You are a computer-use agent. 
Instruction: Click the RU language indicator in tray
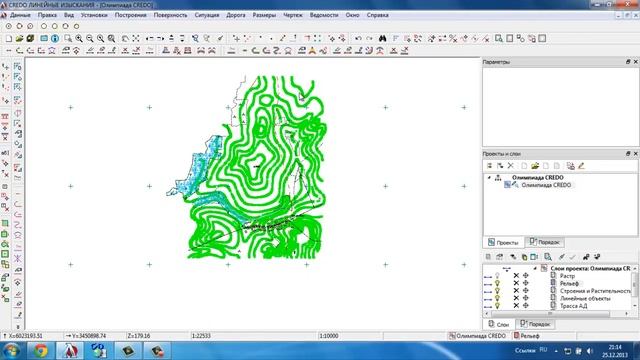(x=543, y=350)
